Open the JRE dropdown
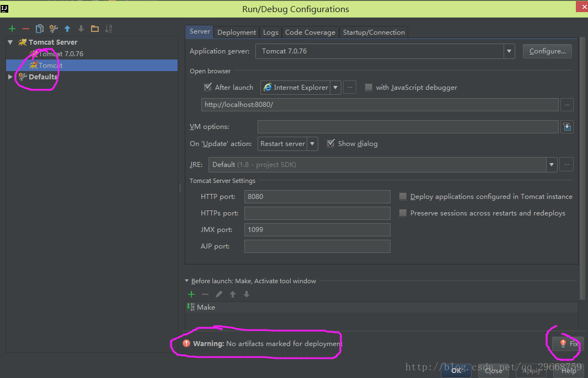 tap(552, 164)
